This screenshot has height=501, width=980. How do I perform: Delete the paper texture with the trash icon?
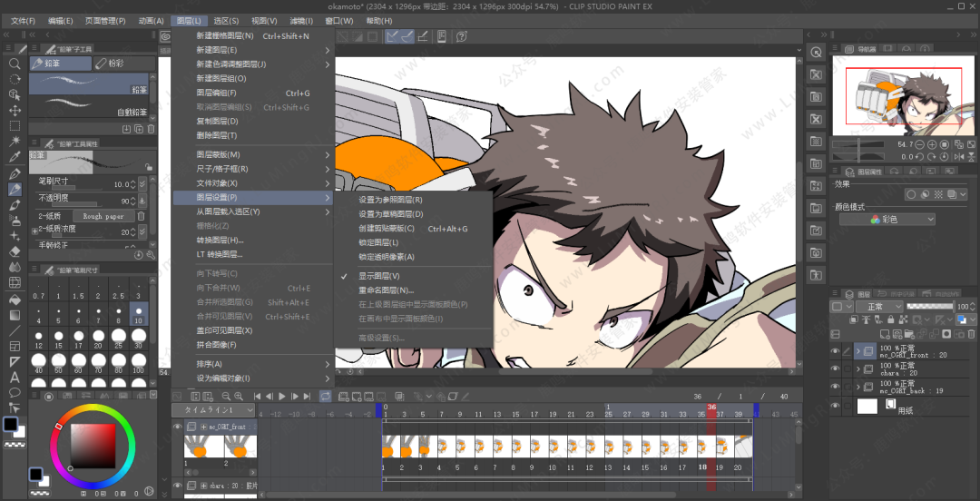coord(141,216)
